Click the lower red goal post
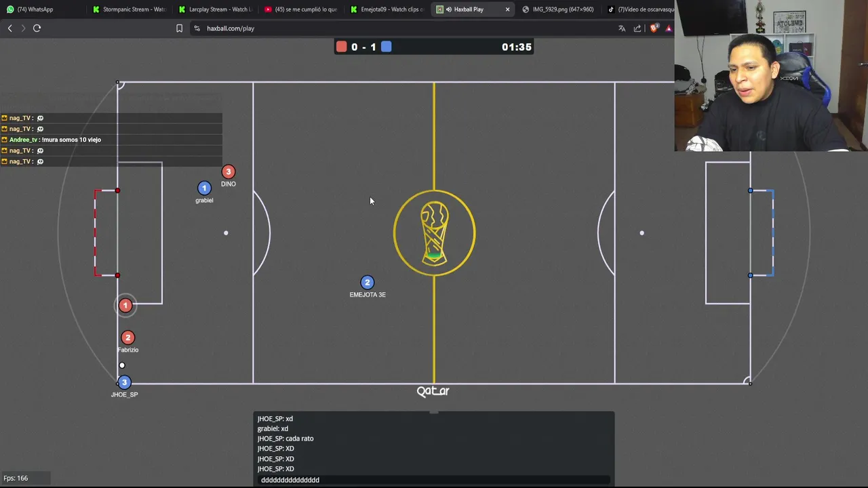 pyautogui.click(x=117, y=275)
